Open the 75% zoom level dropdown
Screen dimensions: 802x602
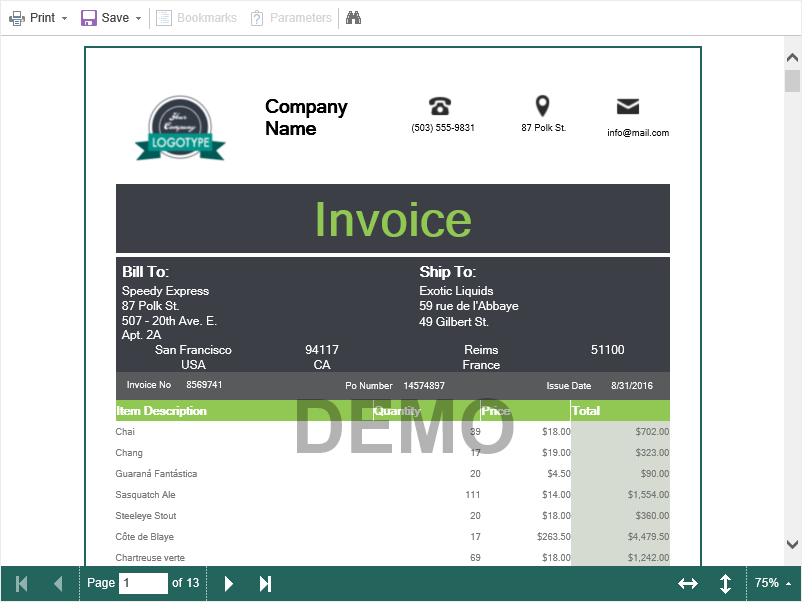click(772, 583)
